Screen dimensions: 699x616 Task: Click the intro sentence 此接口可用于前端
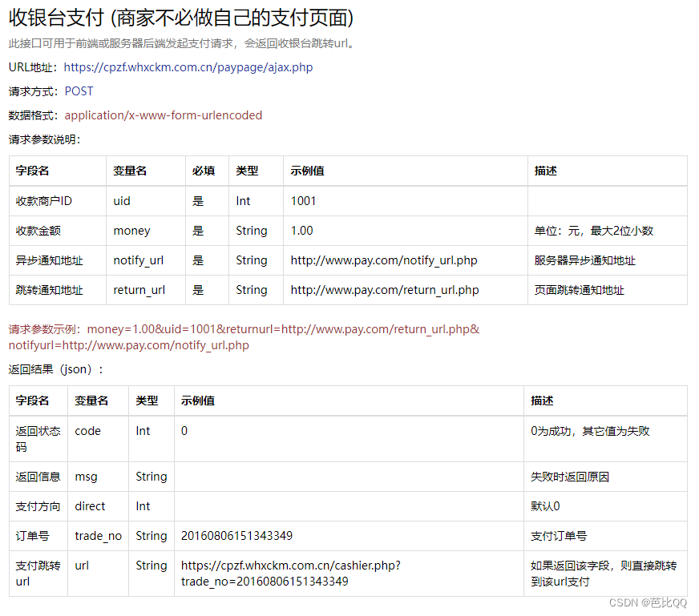[181, 43]
